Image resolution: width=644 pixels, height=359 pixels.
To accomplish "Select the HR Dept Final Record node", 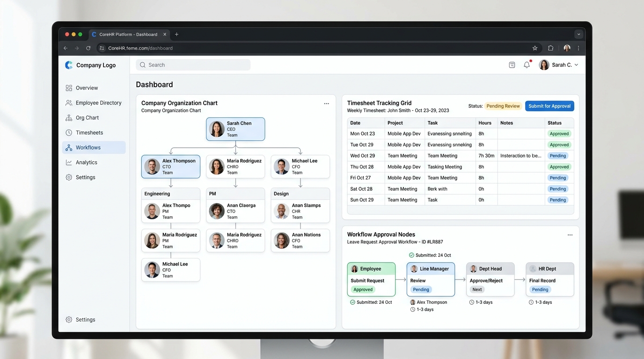I will (x=550, y=279).
